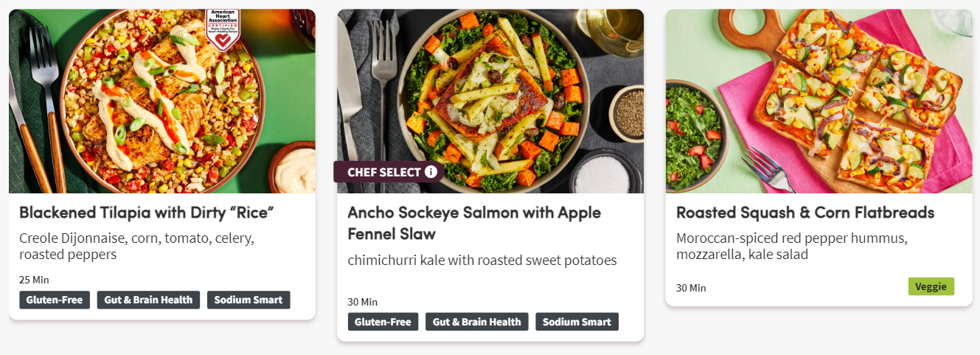Click the Creole Dijonnaise ingredients description
Image resolution: width=980 pixels, height=355 pixels.
(136, 247)
